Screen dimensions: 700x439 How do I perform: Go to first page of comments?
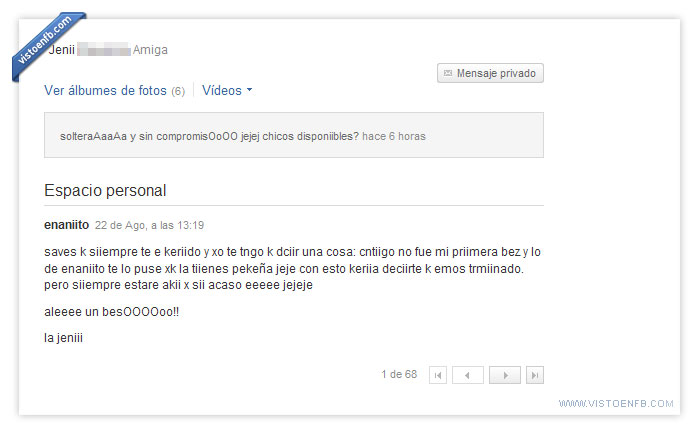(x=438, y=375)
